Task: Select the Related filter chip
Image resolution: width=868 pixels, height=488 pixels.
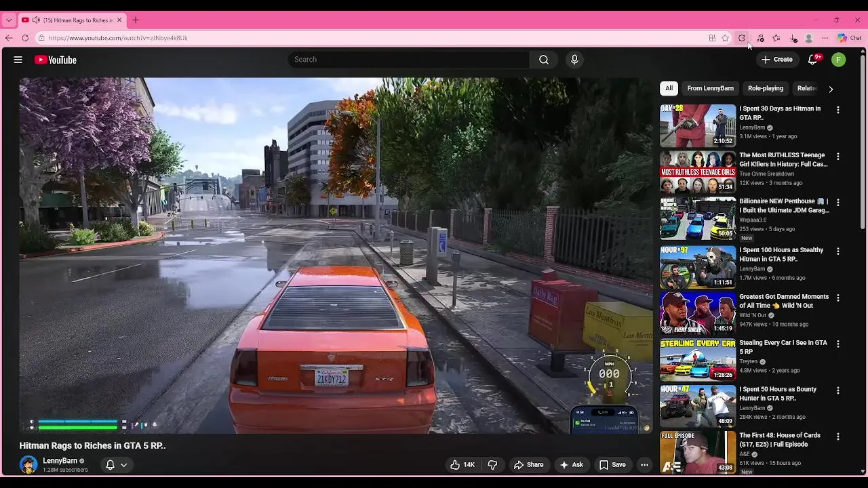Action: coord(807,88)
